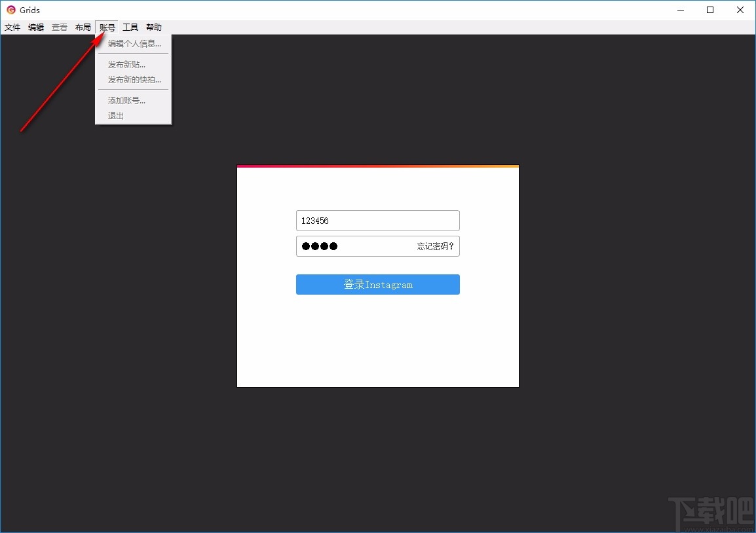The width and height of the screenshot is (756, 533).
Task: Open the 布局 menu
Action: coord(83,28)
